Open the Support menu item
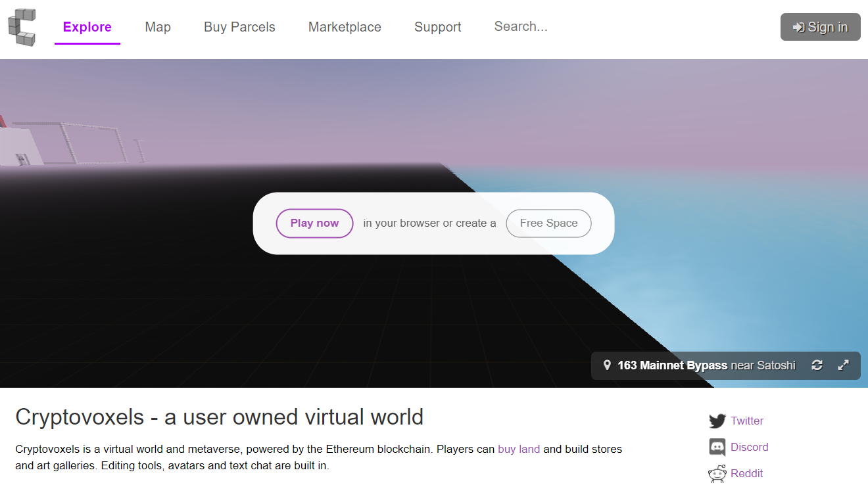Image resolution: width=868 pixels, height=487 pixels. 438,27
